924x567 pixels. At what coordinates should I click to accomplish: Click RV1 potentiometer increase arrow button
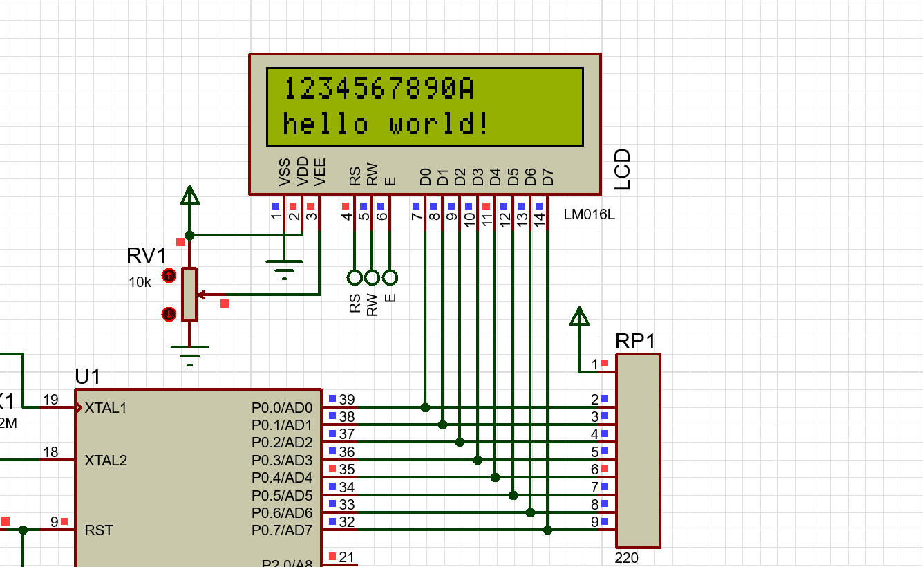pyautogui.click(x=169, y=275)
